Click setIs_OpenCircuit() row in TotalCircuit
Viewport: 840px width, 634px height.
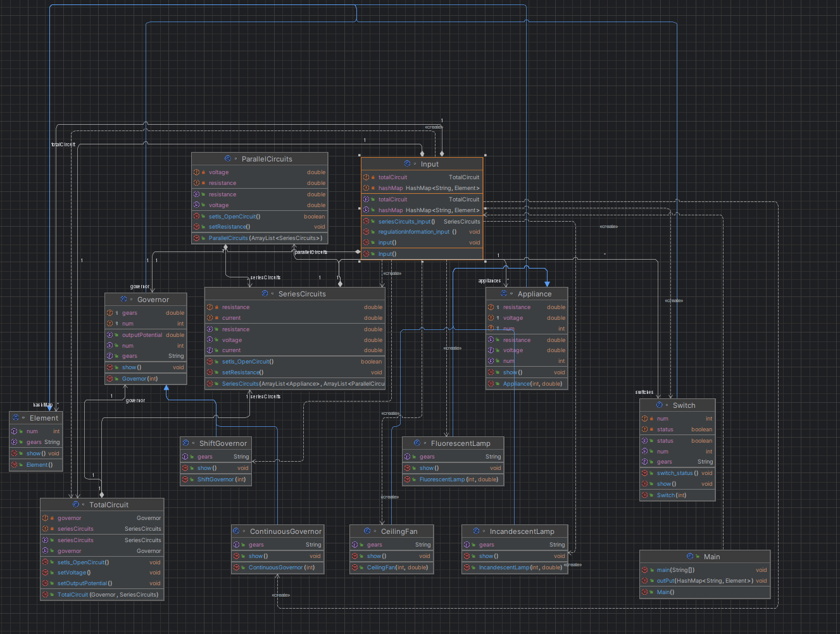click(102, 562)
